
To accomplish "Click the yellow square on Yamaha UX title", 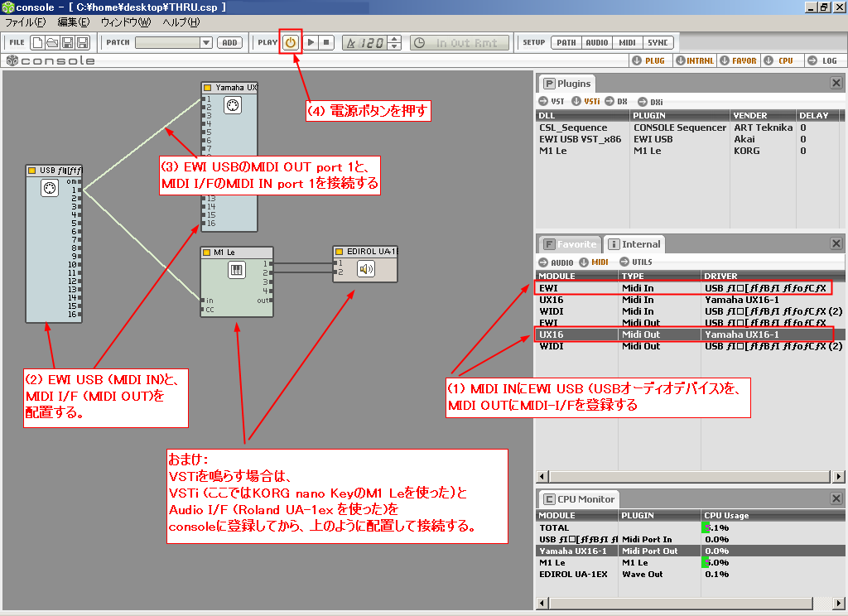I will [207, 88].
